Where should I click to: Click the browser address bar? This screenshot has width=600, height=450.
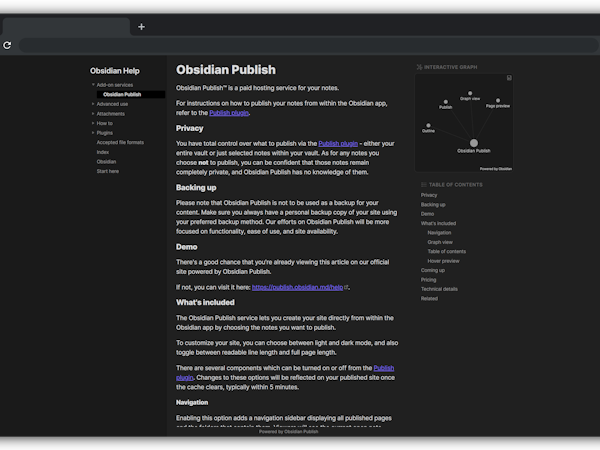(300, 45)
